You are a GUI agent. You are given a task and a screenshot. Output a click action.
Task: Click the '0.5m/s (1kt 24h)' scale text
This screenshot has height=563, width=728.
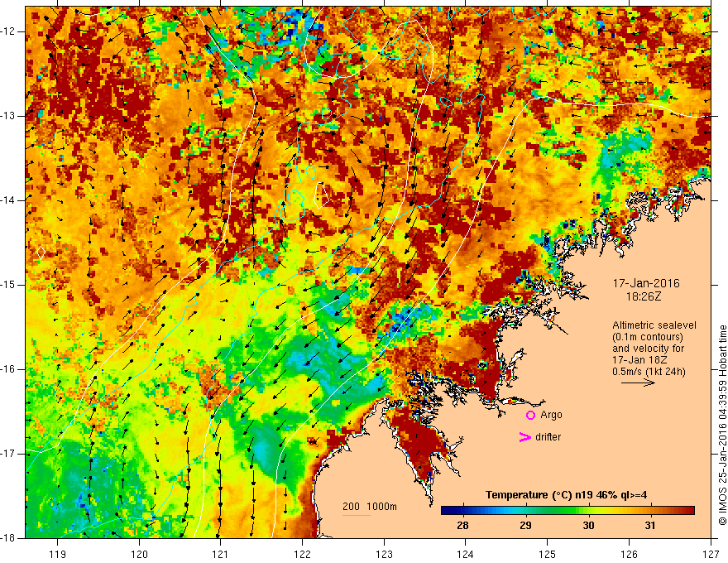(x=649, y=372)
